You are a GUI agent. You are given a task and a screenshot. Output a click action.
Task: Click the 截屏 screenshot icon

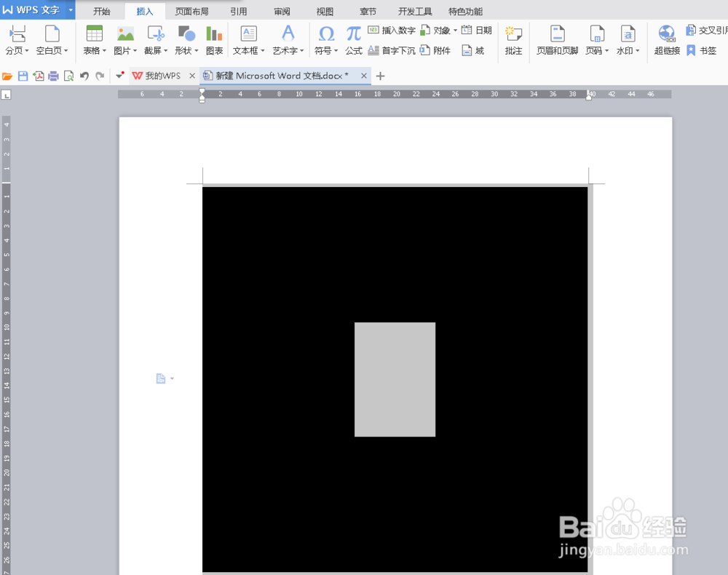pyautogui.click(x=156, y=34)
